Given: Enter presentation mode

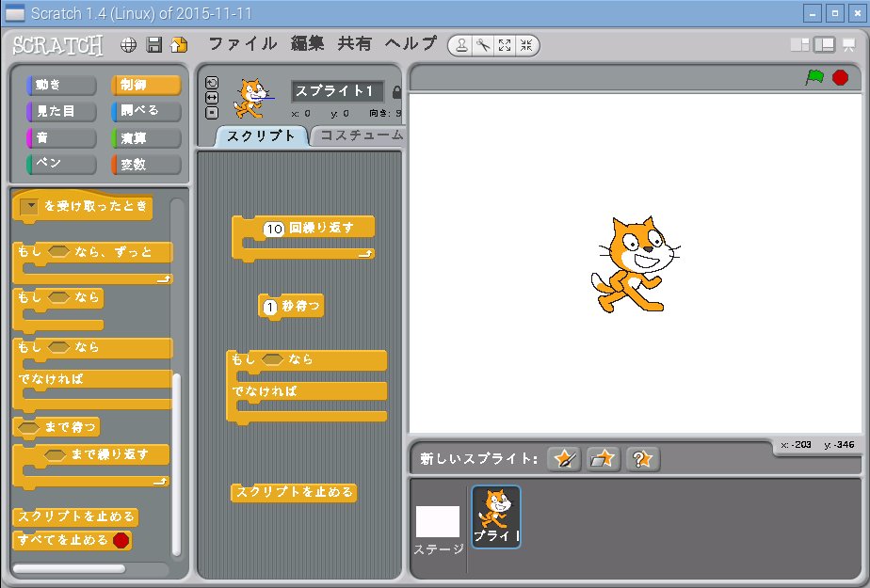Looking at the screenshot, I should point(849,45).
